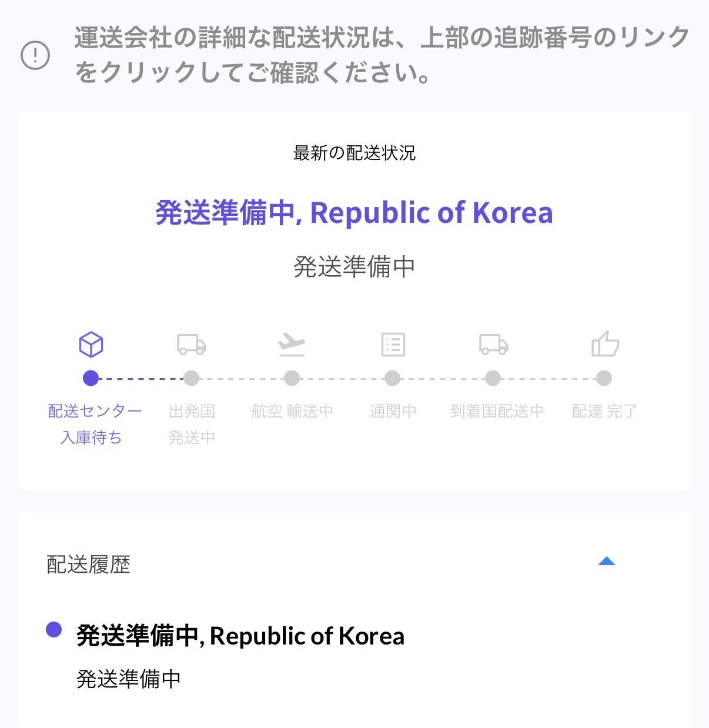Click the 配送履歴 section title
The height and width of the screenshot is (728, 709).
(88, 565)
